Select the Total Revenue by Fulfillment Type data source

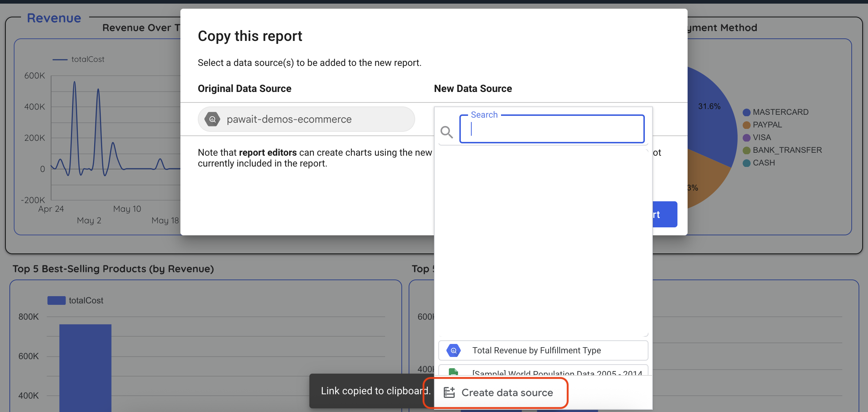[x=536, y=350]
